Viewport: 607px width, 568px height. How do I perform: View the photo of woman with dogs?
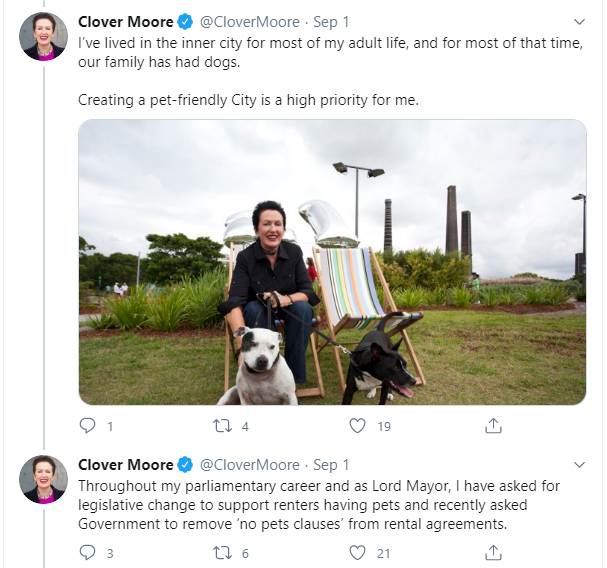[332, 262]
